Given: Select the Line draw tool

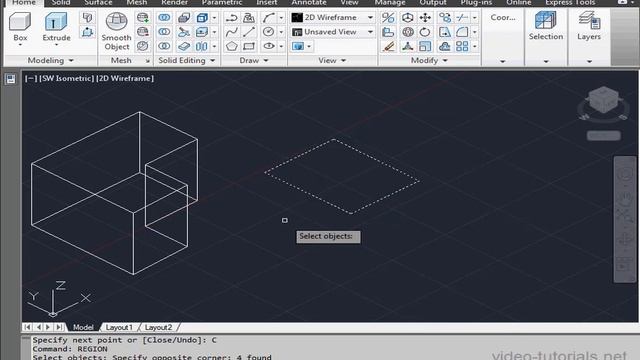Looking at the screenshot, I should [x=249, y=32].
